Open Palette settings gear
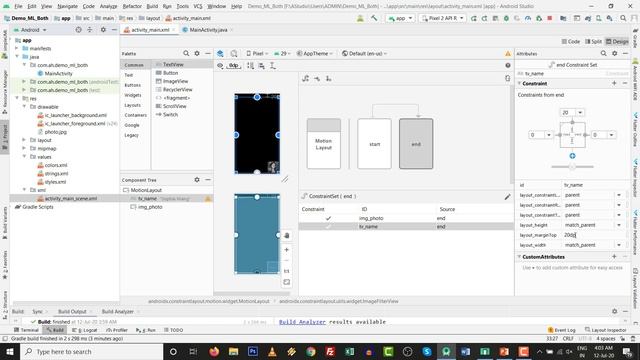 (197, 53)
